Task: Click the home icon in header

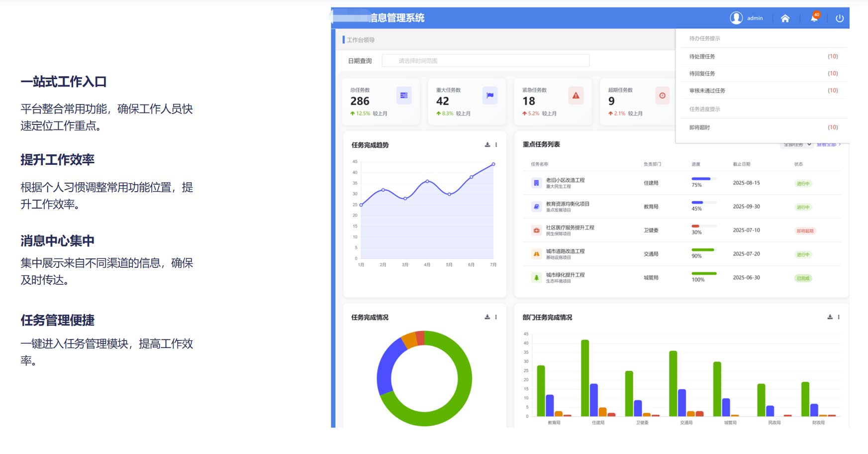Action: click(x=785, y=18)
